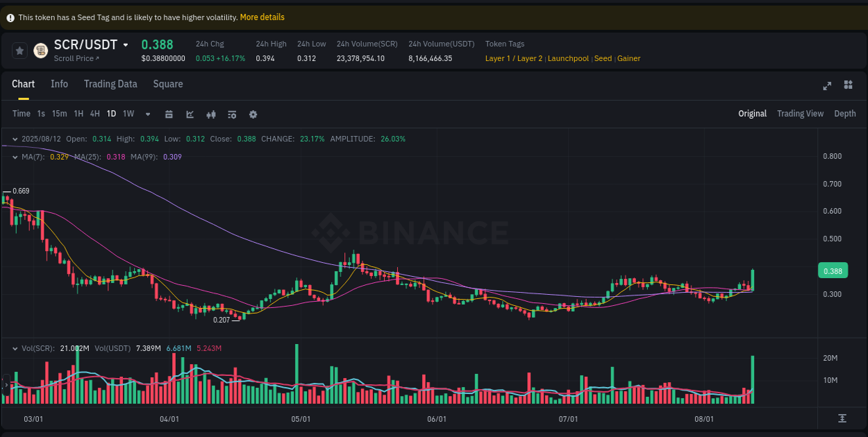The height and width of the screenshot is (437, 868).
Task: Toggle the favorite star for SCR/USDT
Action: 19,51
